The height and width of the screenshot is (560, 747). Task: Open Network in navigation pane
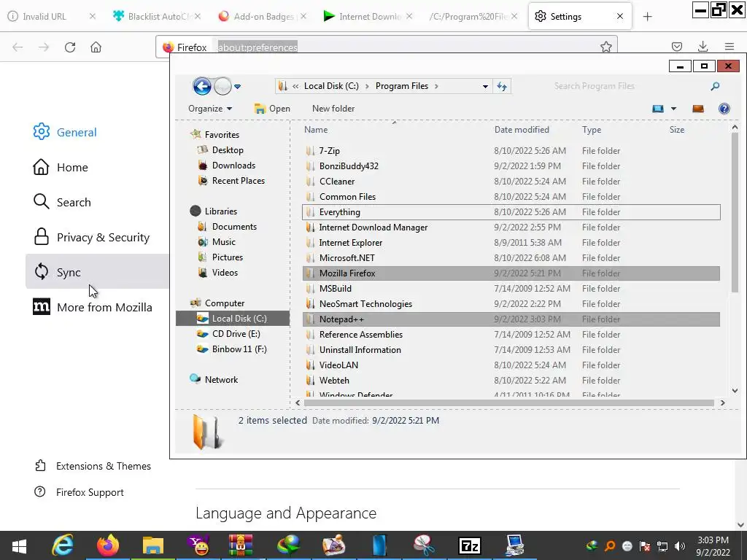[214, 379]
